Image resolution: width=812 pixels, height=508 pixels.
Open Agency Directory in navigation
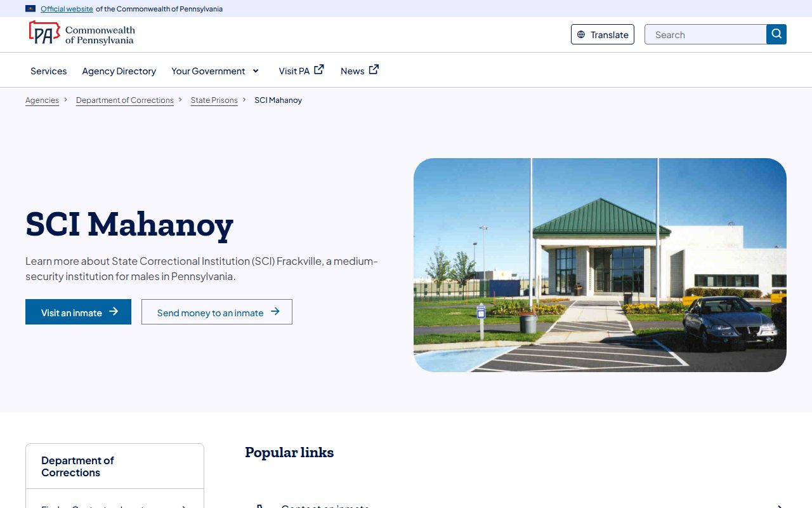119,71
